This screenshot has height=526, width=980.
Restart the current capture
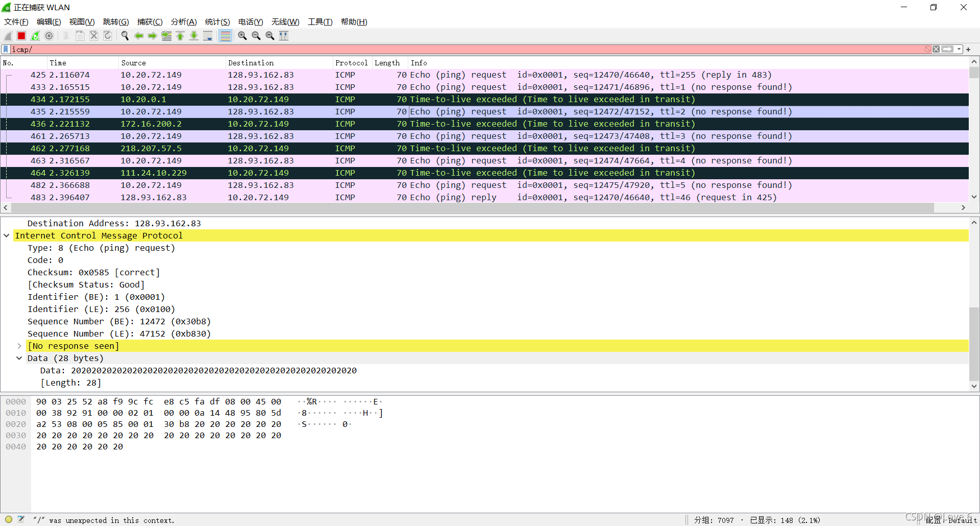[35, 36]
